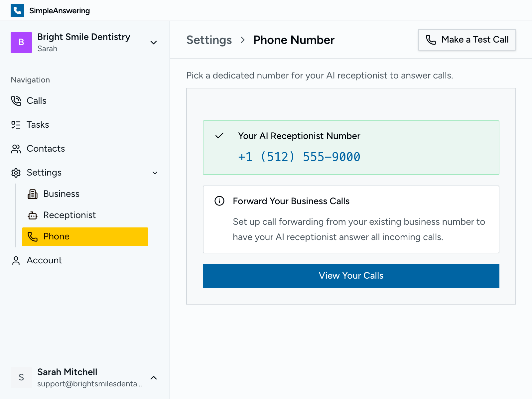Click the Tasks checklist icon
The width and height of the screenshot is (532, 399).
pos(16,125)
